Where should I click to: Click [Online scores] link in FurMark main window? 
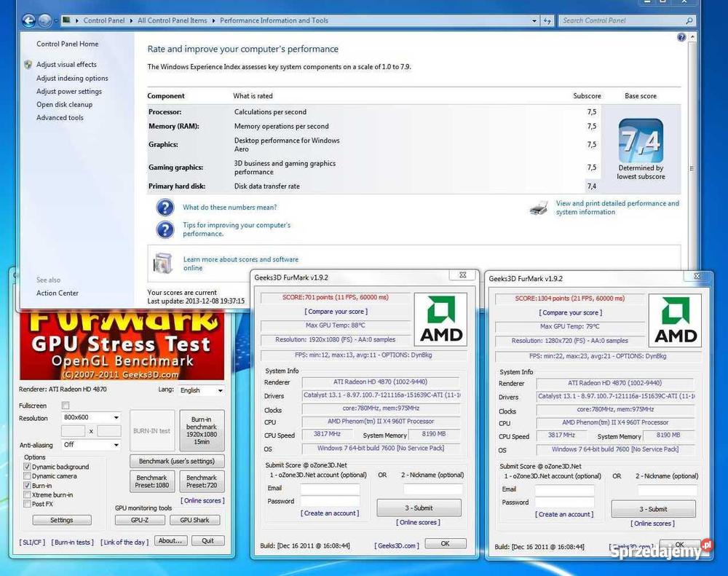(x=202, y=501)
